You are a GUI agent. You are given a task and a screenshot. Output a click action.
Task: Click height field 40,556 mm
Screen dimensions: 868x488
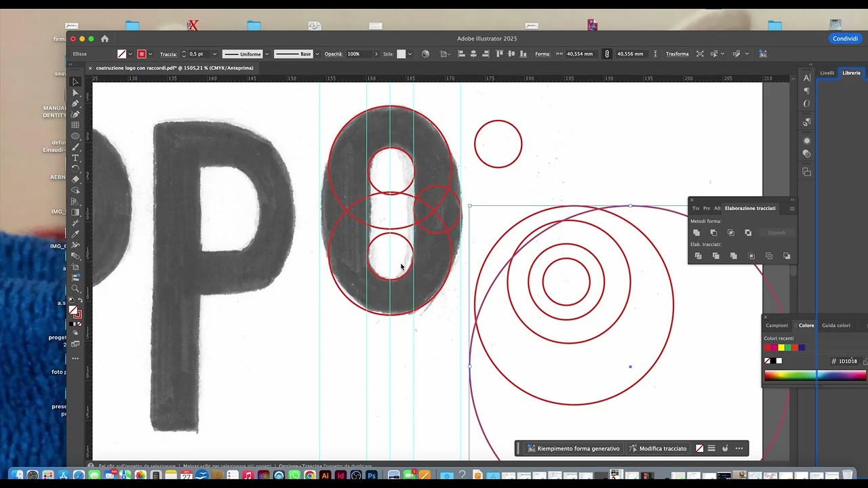coord(631,54)
